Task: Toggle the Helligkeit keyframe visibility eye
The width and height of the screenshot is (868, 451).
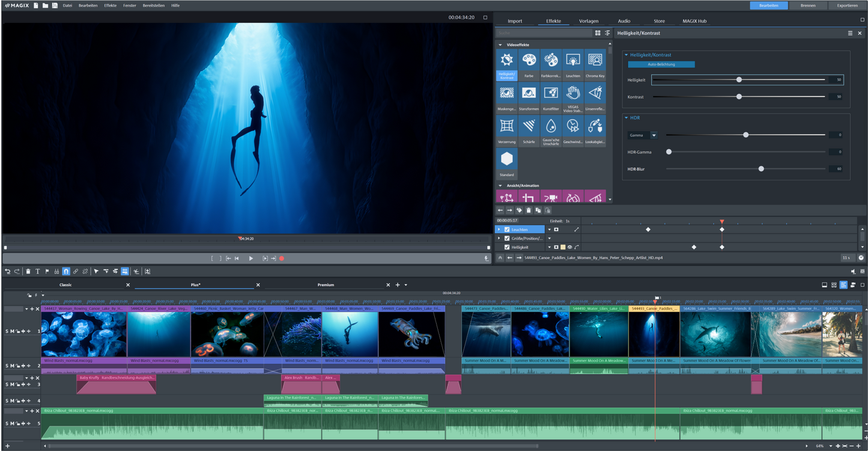Action: (569, 247)
